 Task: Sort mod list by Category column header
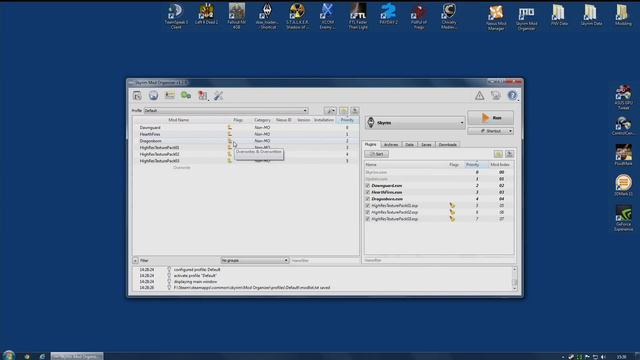coord(262,120)
